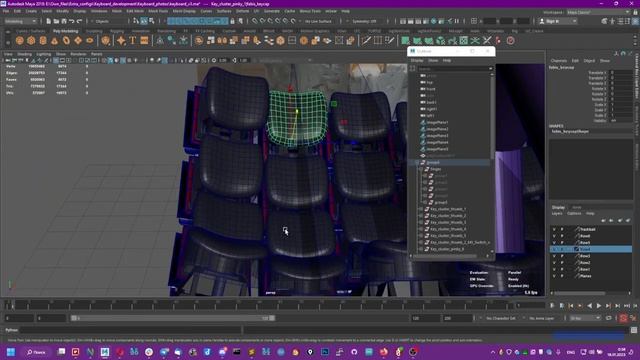Create a polygon torus from the shelf
The image size is (640, 360).
pyautogui.click(x=66, y=40)
